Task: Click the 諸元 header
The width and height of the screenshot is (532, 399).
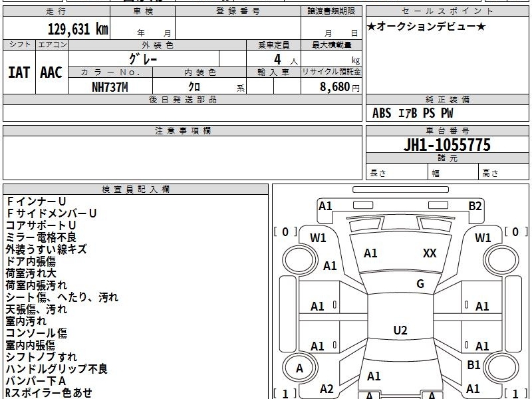Action: pos(447,158)
